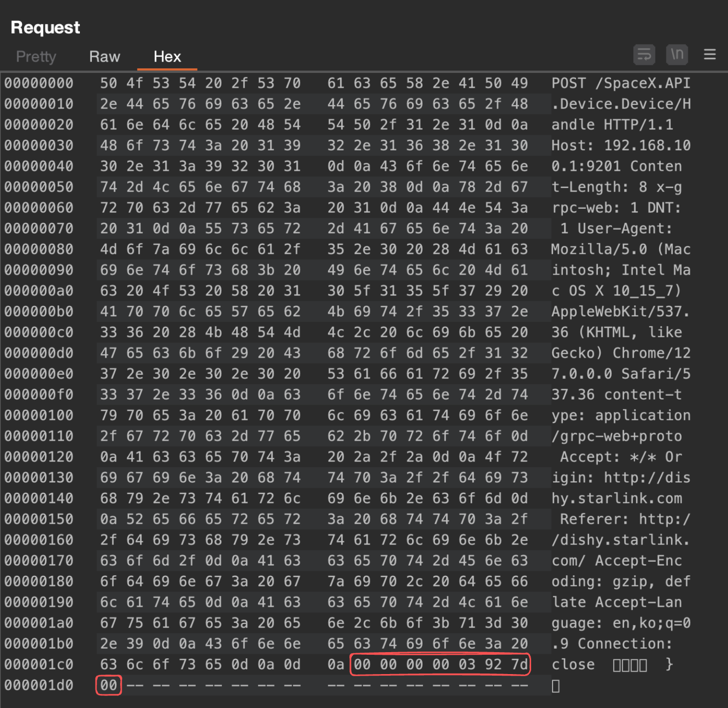Click ASCII text "c OS X 10_15_7)"
The height and width of the screenshot is (708, 728).
(x=617, y=291)
